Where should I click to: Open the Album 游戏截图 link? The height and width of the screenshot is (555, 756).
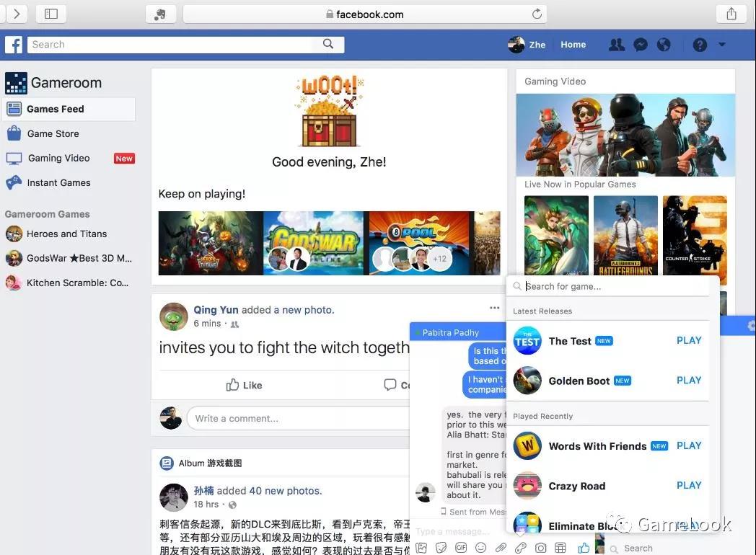coord(210,463)
